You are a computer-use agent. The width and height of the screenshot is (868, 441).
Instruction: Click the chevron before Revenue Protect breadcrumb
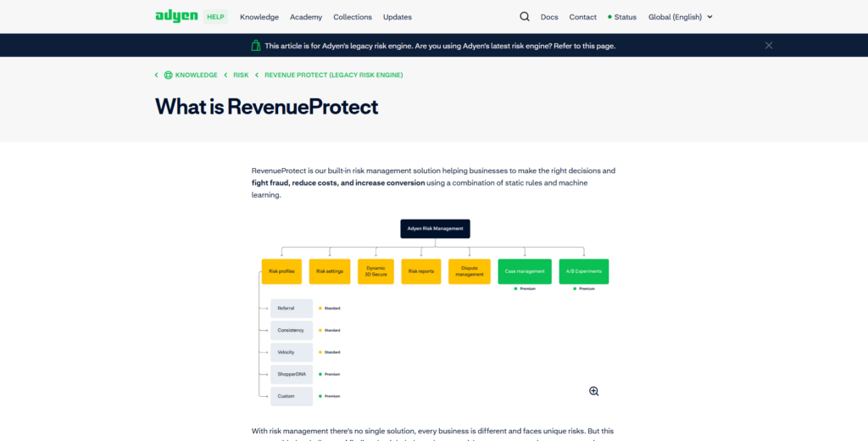pyautogui.click(x=258, y=75)
